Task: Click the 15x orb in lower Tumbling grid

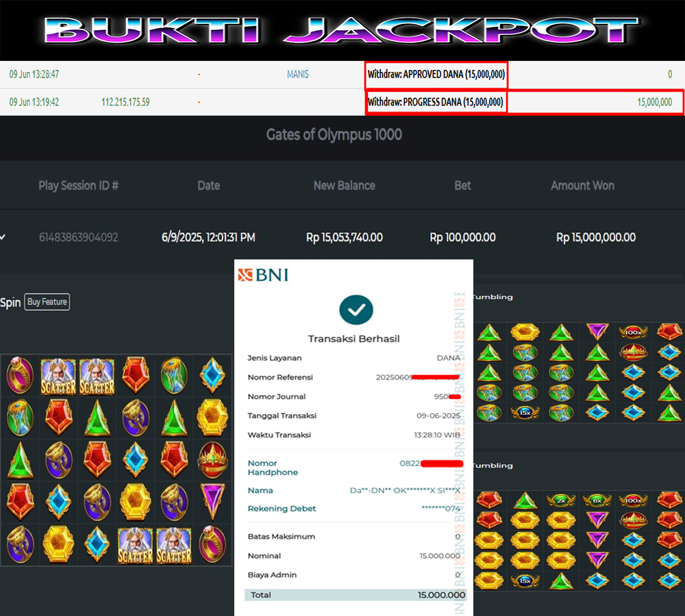Action: pyautogui.click(x=525, y=581)
